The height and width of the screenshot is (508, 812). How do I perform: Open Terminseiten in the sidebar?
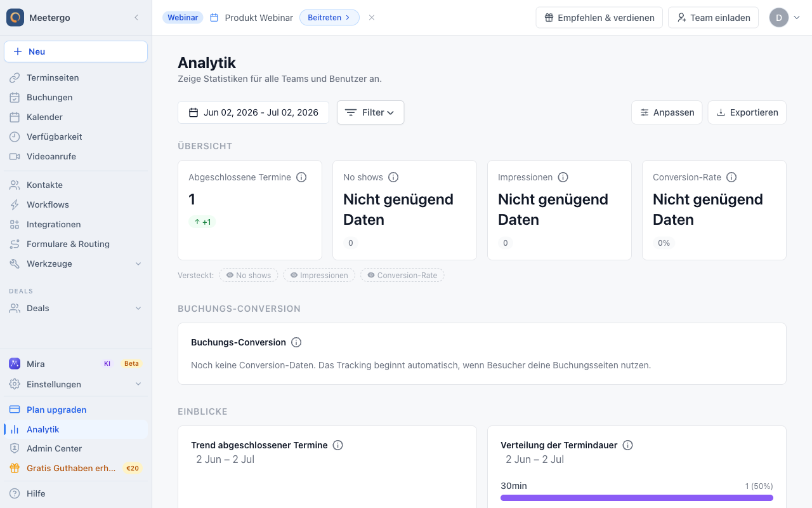pos(76,77)
